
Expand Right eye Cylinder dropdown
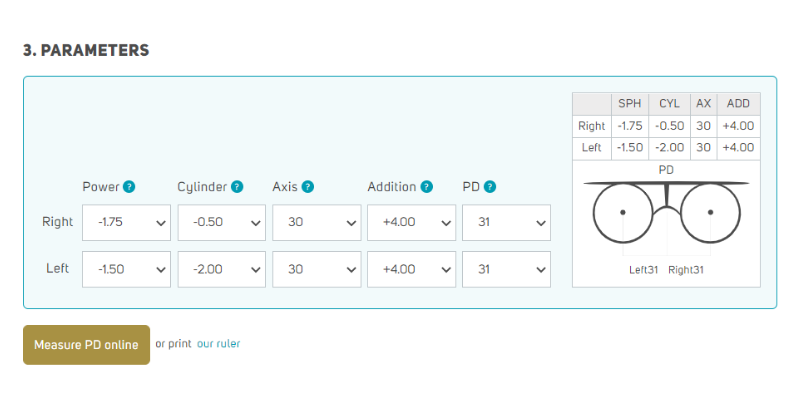pyautogui.click(x=221, y=223)
